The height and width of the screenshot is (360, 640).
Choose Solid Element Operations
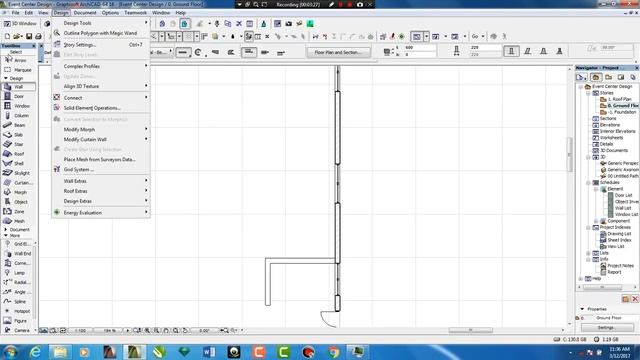[101, 108]
